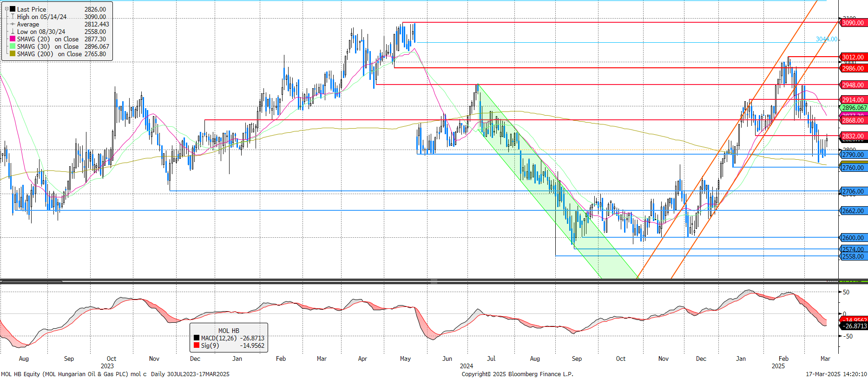
Task: Click the 2706.00 blue support level tag
Action: pyautogui.click(x=853, y=191)
